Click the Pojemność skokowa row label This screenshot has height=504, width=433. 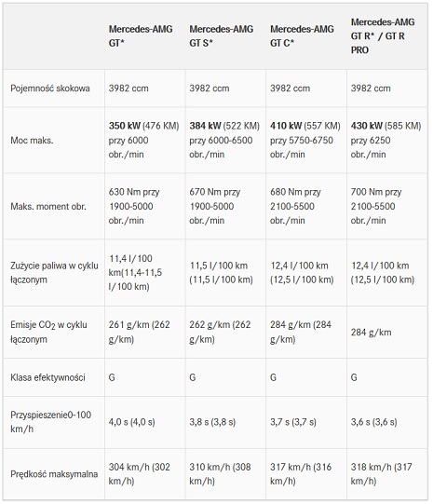[x=50, y=89]
